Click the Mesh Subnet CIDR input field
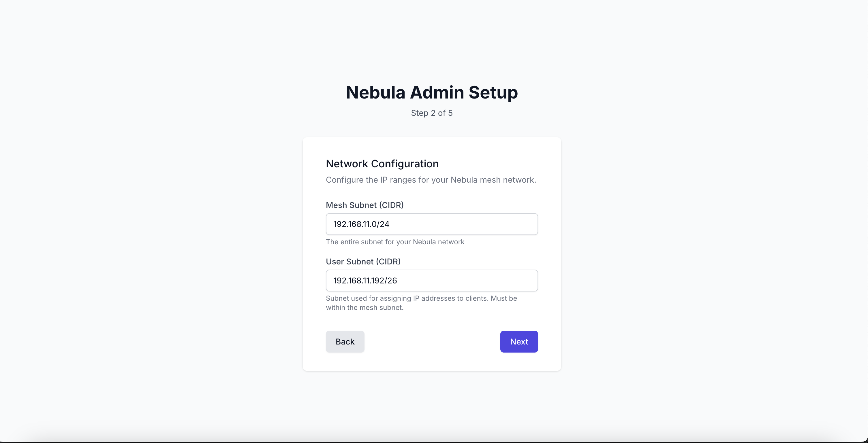Viewport: 868px width, 443px height. pyautogui.click(x=431, y=224)
